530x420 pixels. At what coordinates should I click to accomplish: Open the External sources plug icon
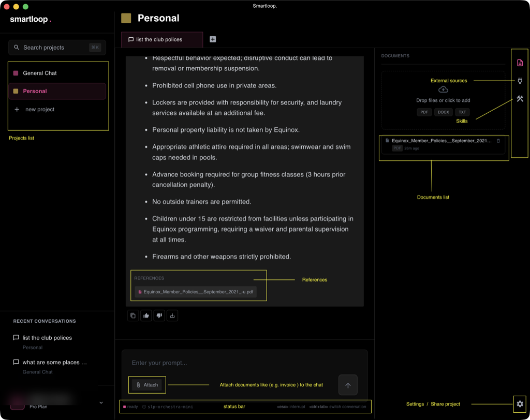520,81
